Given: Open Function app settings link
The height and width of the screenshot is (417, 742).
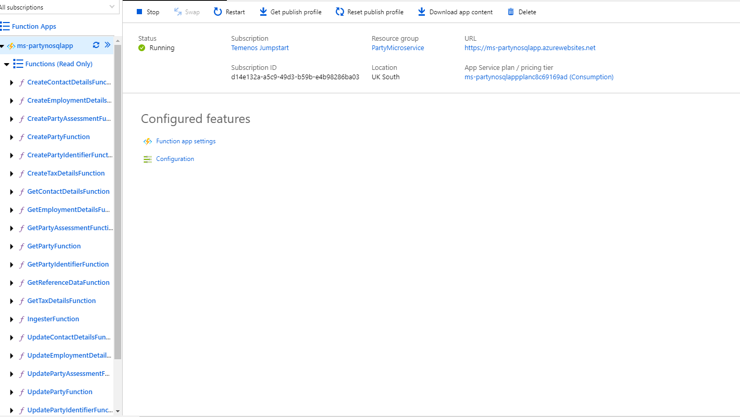Looking at the screenshot, I should (x=185, y=141).
